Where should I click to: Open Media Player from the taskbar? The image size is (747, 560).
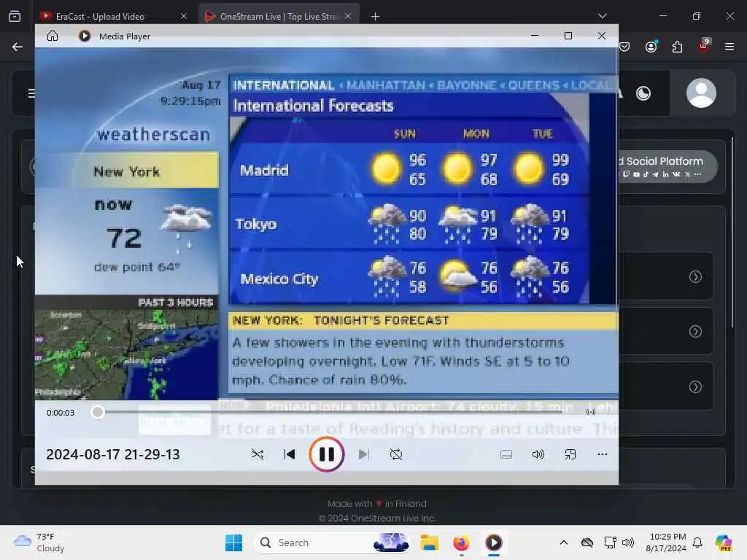494,542
